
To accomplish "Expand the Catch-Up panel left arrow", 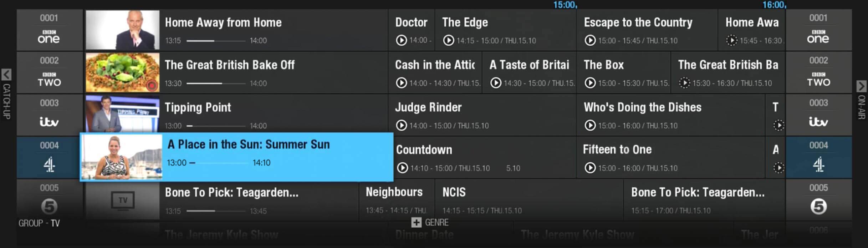I will click(x=6, y=75).
